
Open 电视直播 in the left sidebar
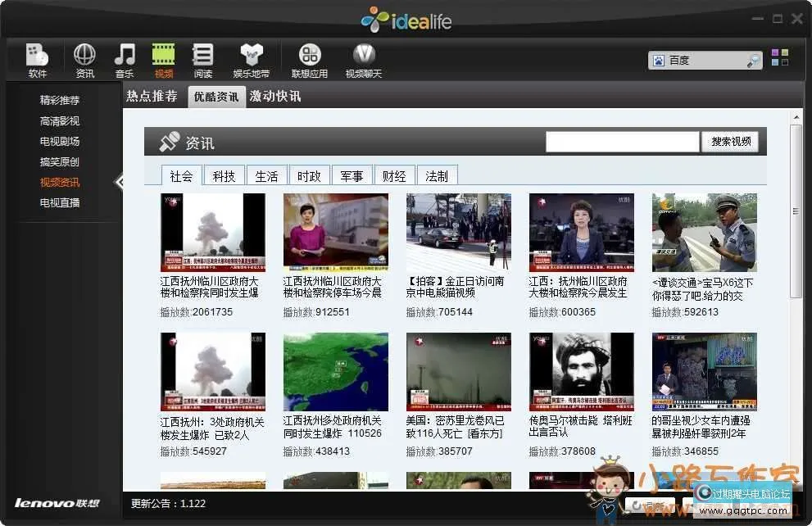click(60, 202)
